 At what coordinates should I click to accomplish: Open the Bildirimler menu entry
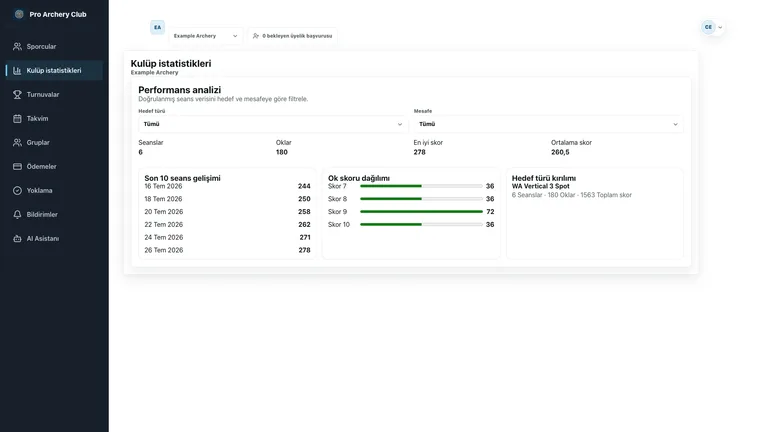click(x=54, y=215)
